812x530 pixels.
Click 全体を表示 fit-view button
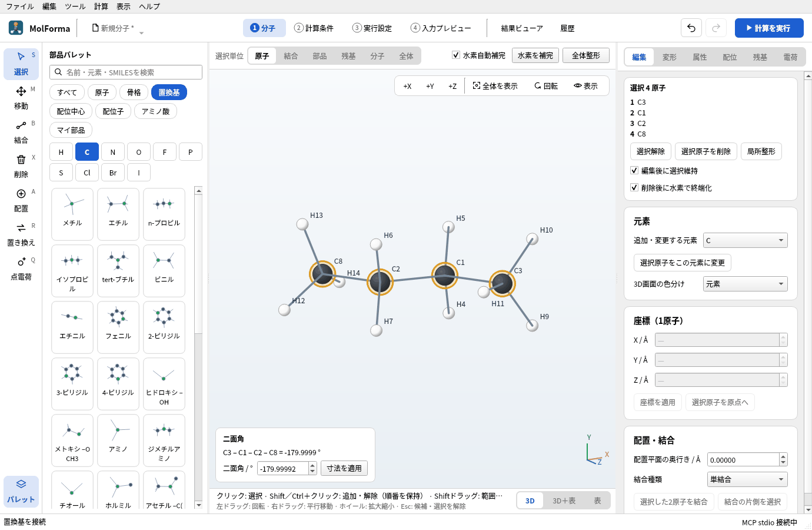[495, 86]
